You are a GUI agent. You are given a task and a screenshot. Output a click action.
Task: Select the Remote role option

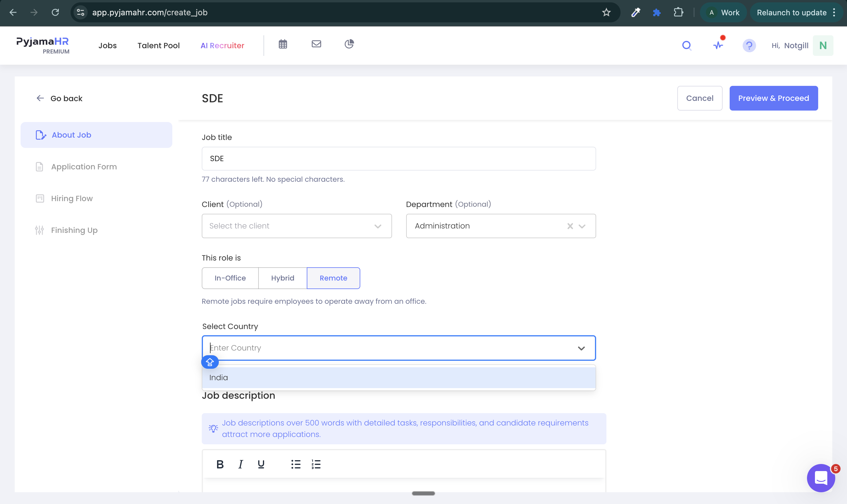pyautogui.click(x=334, y=278)
